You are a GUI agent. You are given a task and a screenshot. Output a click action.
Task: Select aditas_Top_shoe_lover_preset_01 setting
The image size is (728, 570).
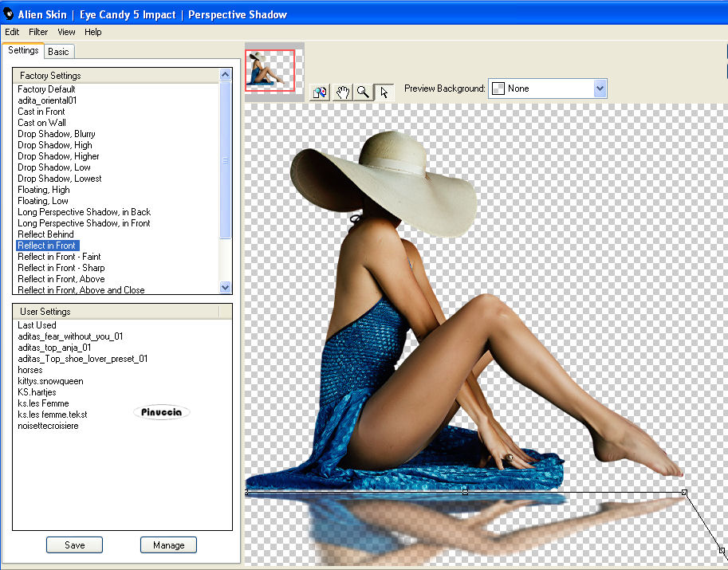[83, 358]
